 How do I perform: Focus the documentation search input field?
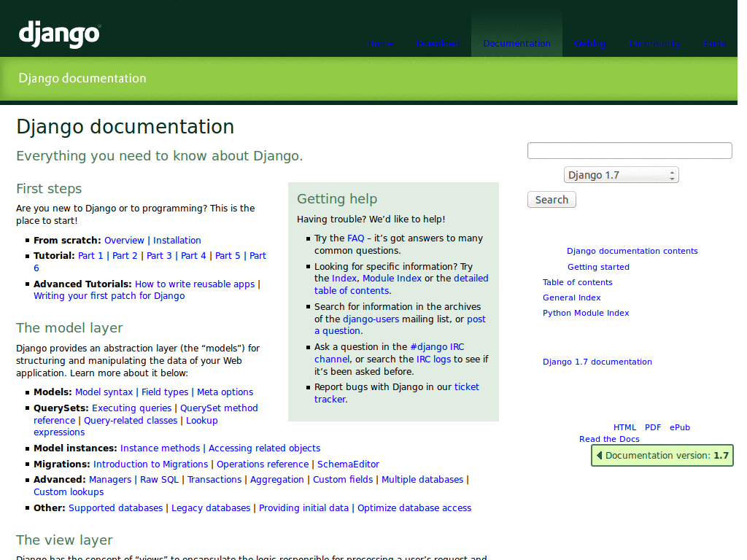(x=630, y=150)
